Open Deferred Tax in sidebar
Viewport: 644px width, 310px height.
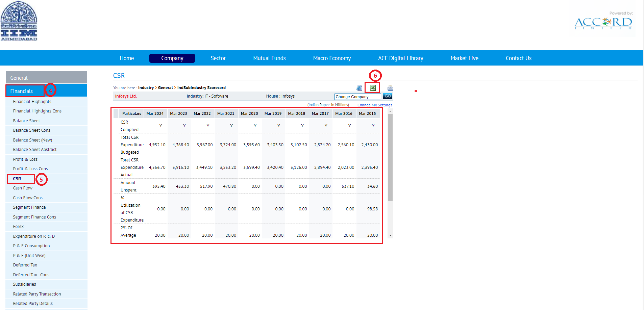(25, 265)
